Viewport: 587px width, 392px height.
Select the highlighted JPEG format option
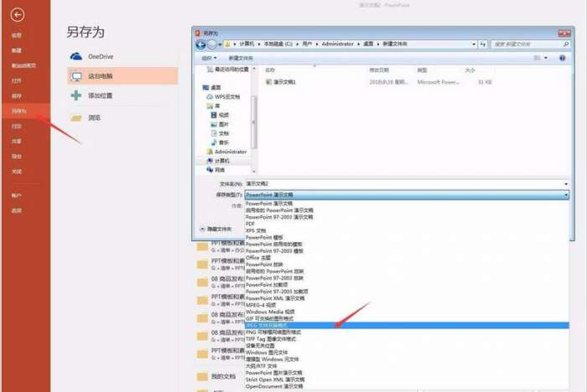click(407, 326)
